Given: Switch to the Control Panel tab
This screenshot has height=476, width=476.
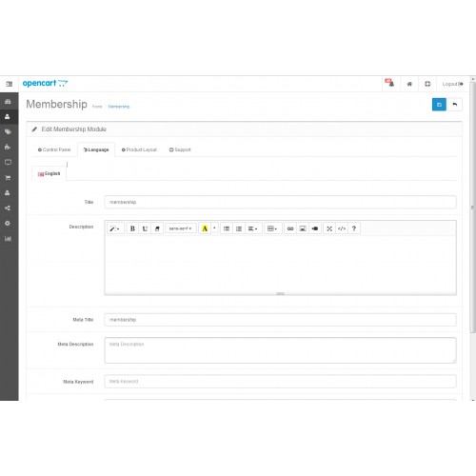Looking at the screenshot, I should tap(54, 149).
